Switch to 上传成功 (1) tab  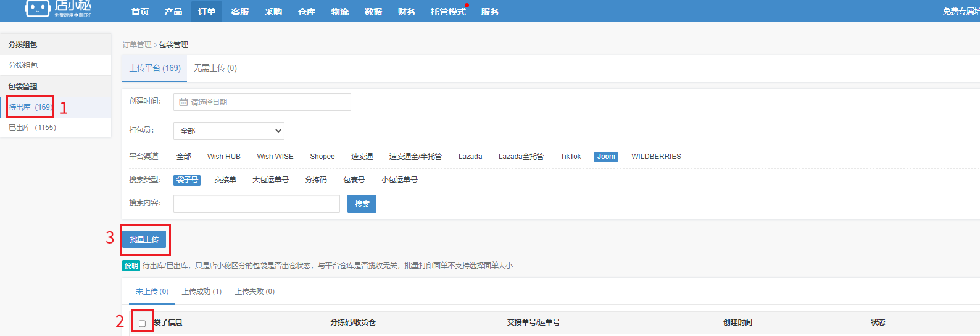201,292
